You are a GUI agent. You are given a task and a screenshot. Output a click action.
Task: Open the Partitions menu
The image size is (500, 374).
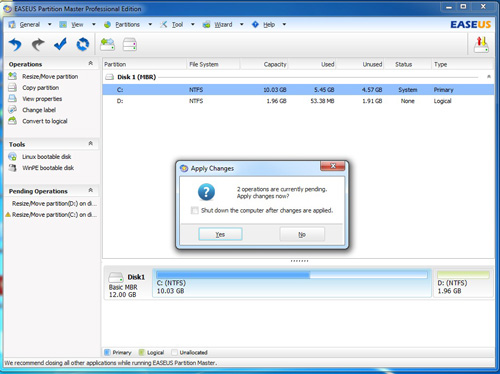pyautogui.click(x=127, y=24)
